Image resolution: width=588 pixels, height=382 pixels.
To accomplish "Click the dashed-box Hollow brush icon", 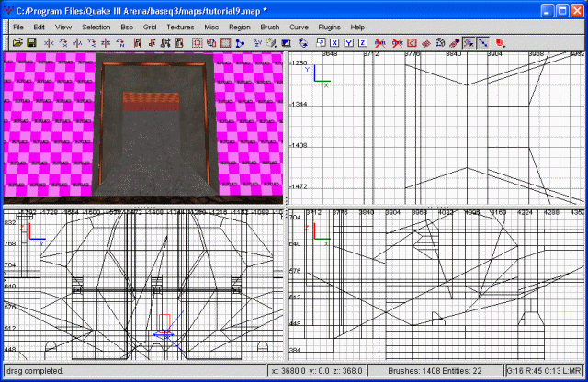I will pyautogui.click(x=197, y=43).
